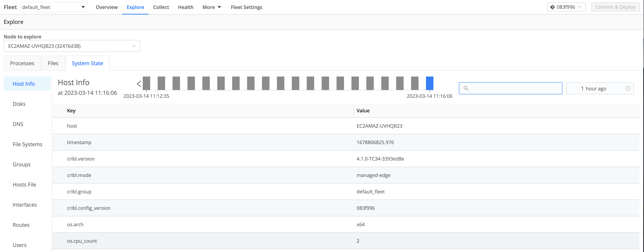
Task: Open the Interfaces section
Action: click(24, 205)
